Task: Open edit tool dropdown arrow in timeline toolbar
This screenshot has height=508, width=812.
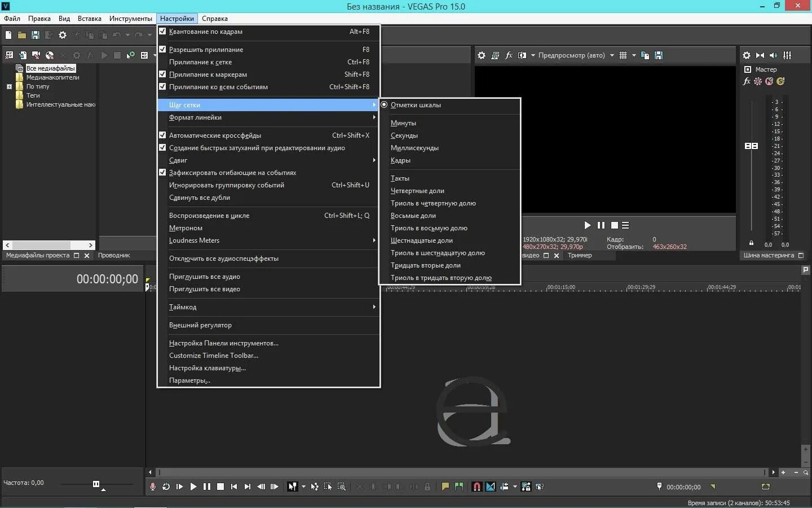Action: (x=303, y=487)
